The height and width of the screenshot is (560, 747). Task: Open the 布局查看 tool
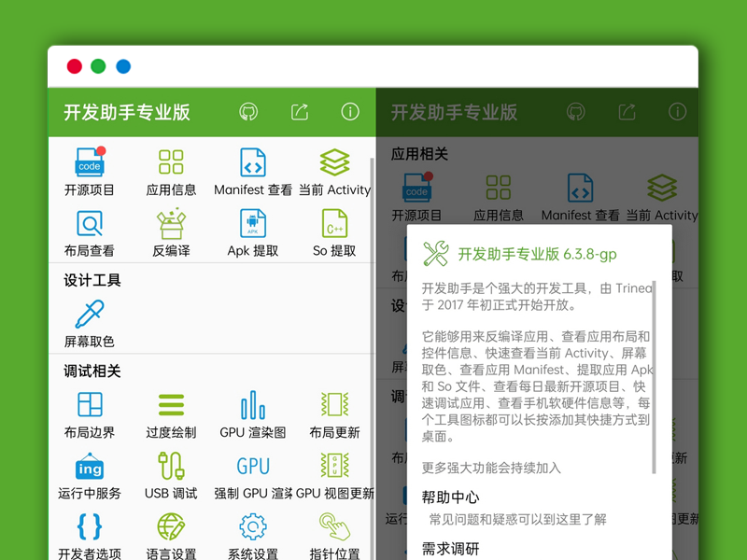coord(90,233)
